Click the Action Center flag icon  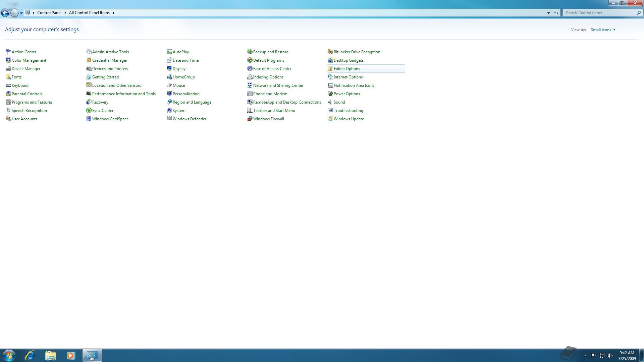8,52
